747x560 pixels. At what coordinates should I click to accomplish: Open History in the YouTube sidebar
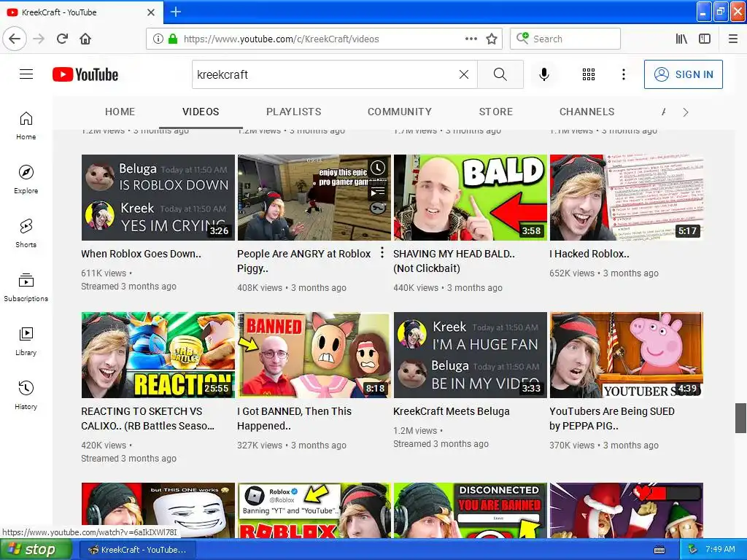tap(26, 395)
